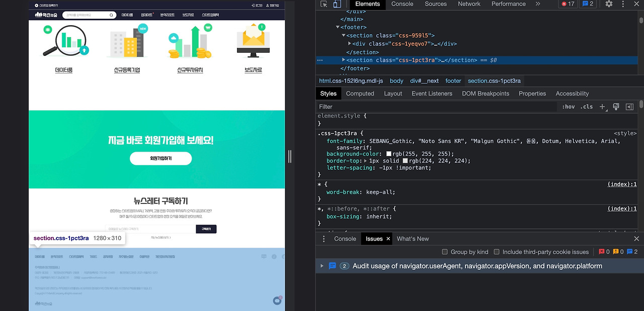Viewport: 644px width, 311px height.
Task: Click the chat bubble widget icon
Action: (x=277, y=300)
